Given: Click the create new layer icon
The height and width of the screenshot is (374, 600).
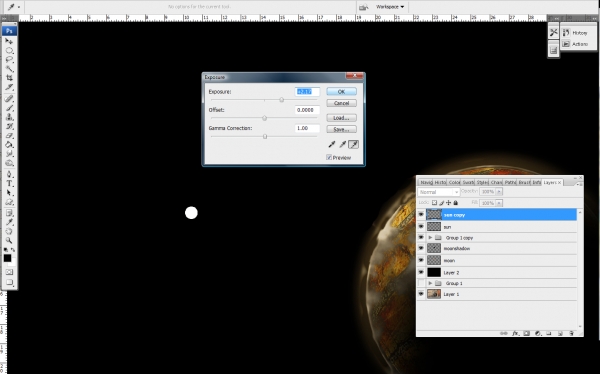Looking at the screenshot, I should [x=560, y=333].
